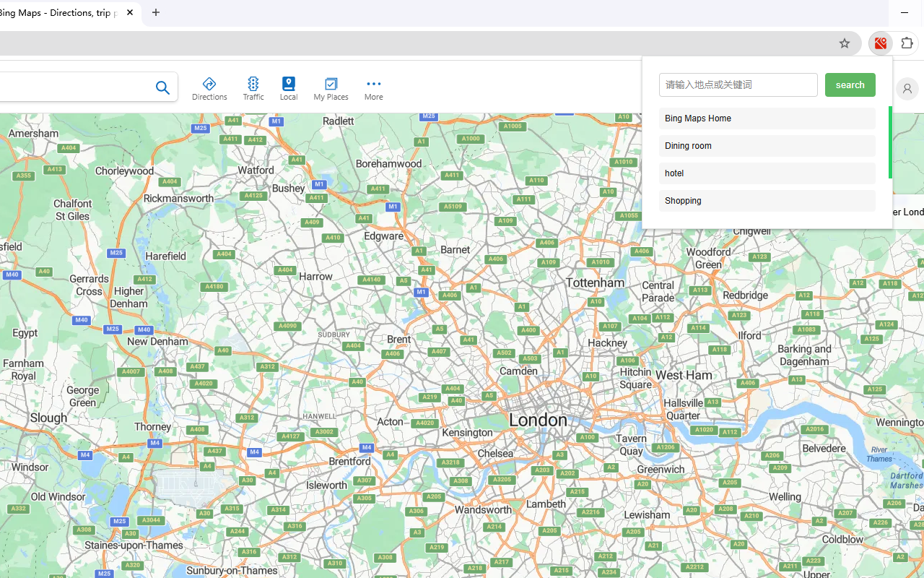Viewport: 924px width, 578px height.
Task: Click the Staines-upon-Thames label on the map
Action: point(134,545)
